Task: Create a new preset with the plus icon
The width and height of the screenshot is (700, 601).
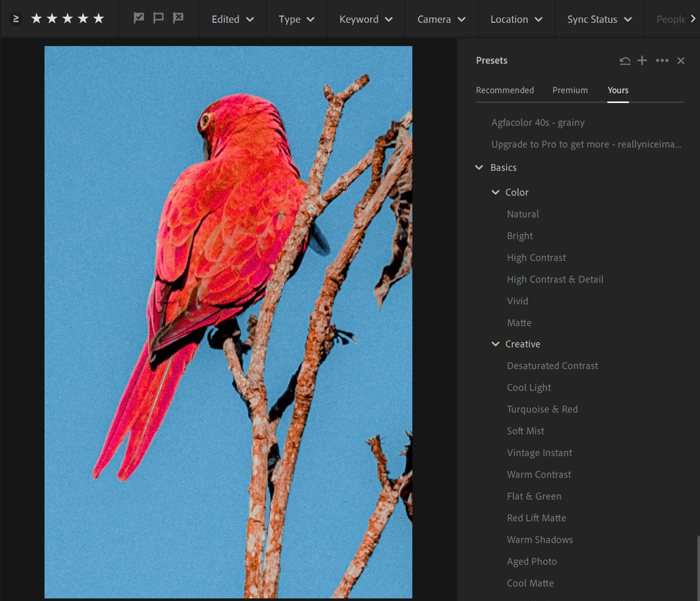Action: [x=642, y=61]
